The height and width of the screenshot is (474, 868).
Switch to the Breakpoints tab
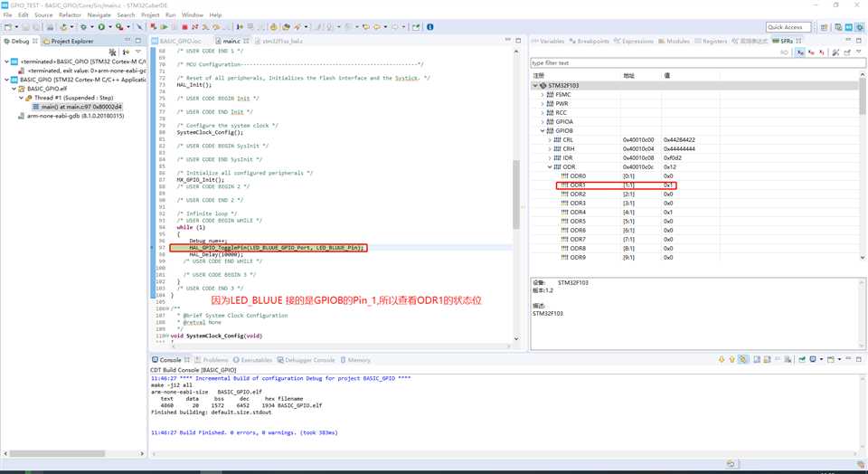click(589, 41)
